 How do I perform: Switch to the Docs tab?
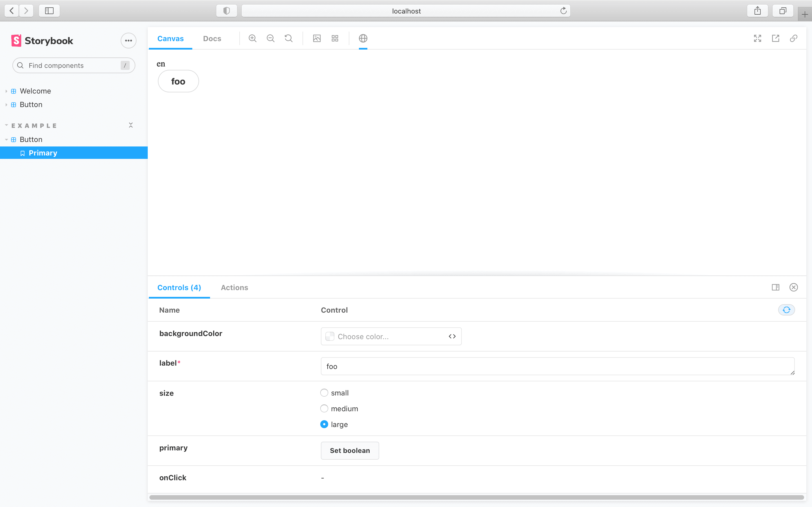(212, 39)
